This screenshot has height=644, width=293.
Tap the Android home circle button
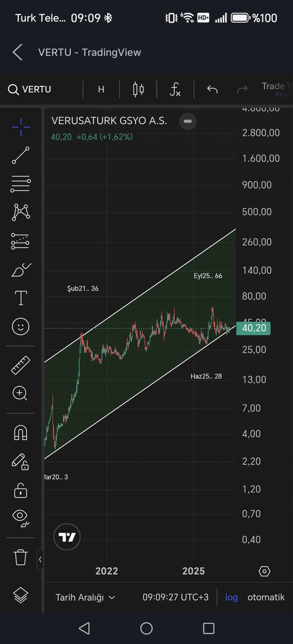point(146,628)
